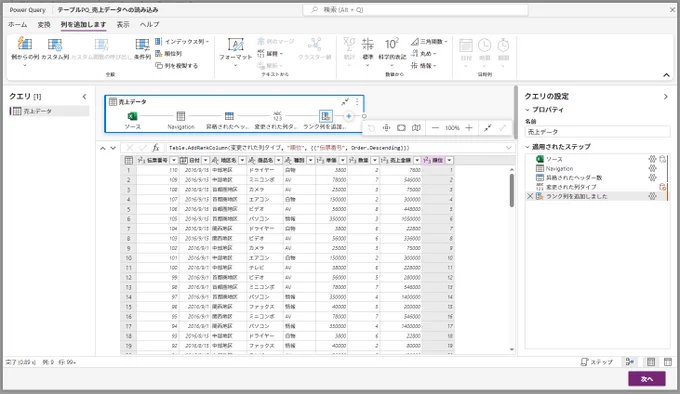Go to next step with down chevron
This screenshot has width=680, height=394.
point(113,148)
